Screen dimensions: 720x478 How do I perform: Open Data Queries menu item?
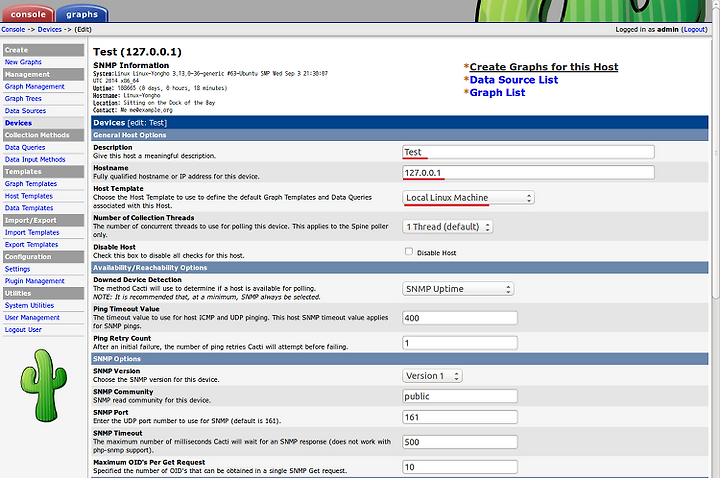click(x=25, y=147)
